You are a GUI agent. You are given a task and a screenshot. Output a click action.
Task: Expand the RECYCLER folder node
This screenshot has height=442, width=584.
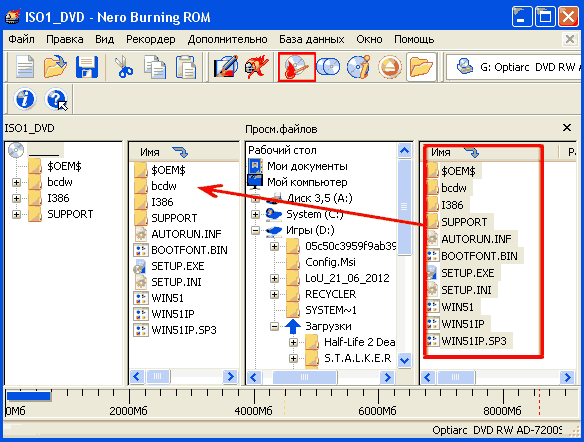click(274, 295)
